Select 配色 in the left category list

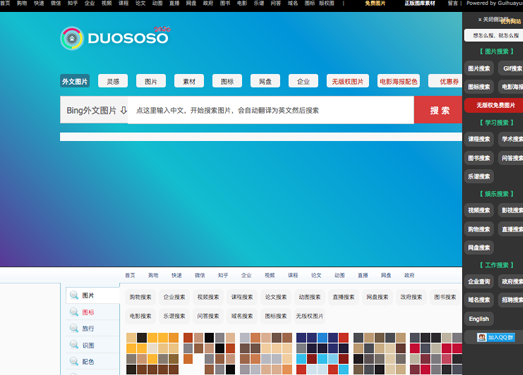tap(88, 361)
